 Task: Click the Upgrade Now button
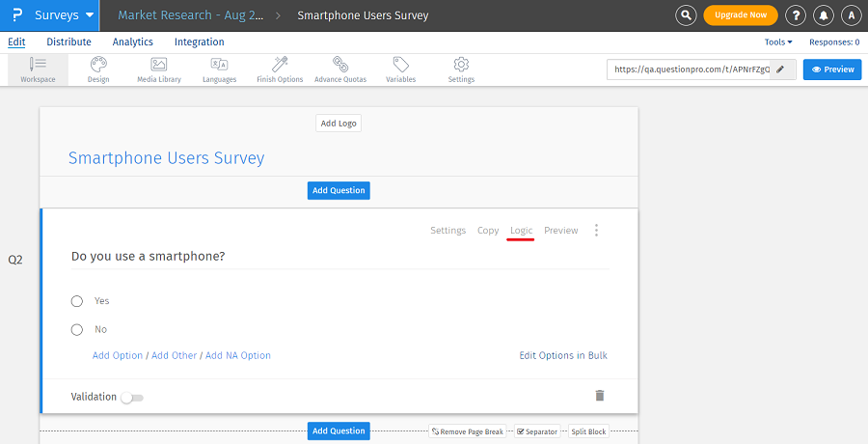pos(741,15)
